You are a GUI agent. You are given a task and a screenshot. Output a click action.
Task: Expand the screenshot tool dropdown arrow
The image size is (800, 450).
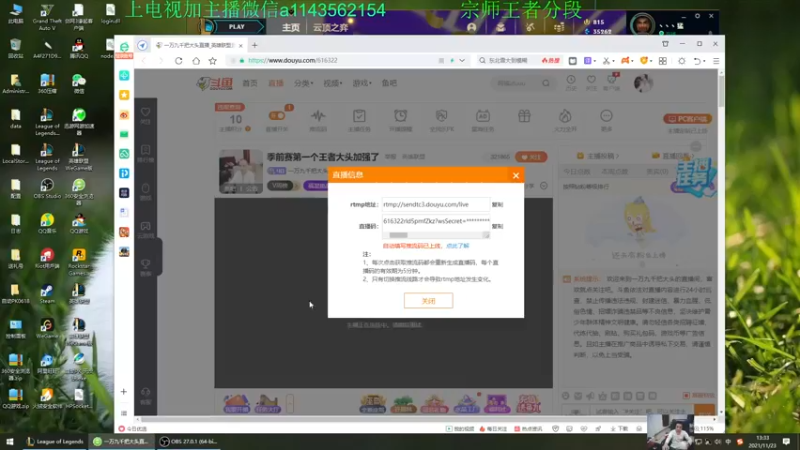pyautogui.click(x=612, y=61)
